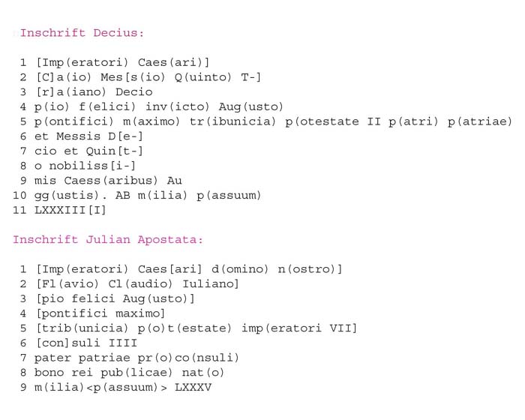This screenshot has height=420, width=525.
Task: Click "pater patriae pr(o)co(nsuli)"
Action: (x=136, y=358)
